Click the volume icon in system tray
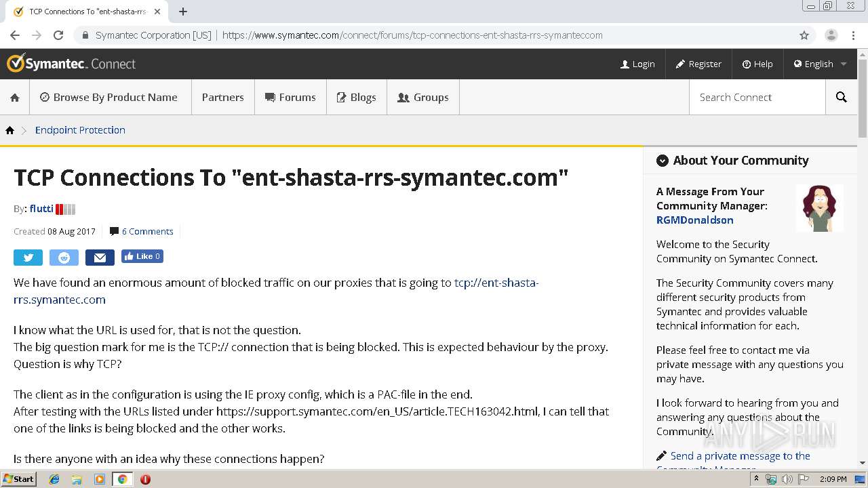Viewport: 868px width, 488px height. [x=787, y=479]
